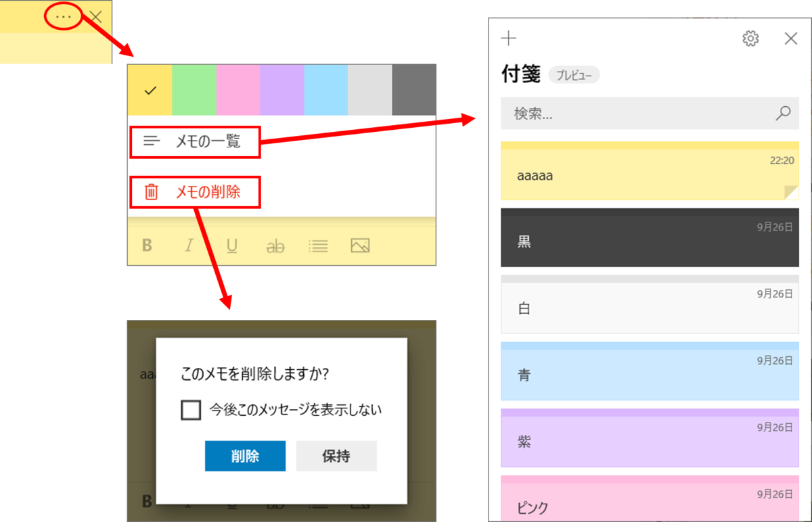Open the blue 青 note
Viewport: 812px width, 522px height.
[x=650, y=371]
